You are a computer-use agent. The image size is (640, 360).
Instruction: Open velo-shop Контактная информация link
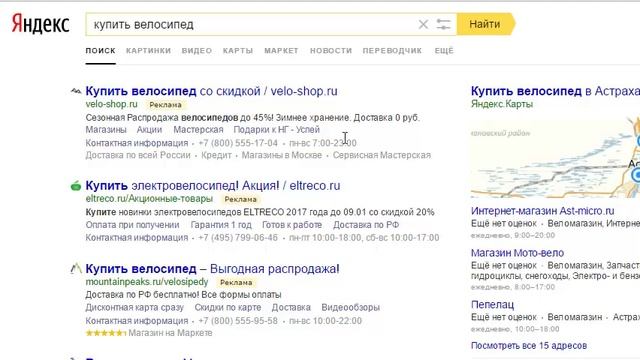[137, 143]
